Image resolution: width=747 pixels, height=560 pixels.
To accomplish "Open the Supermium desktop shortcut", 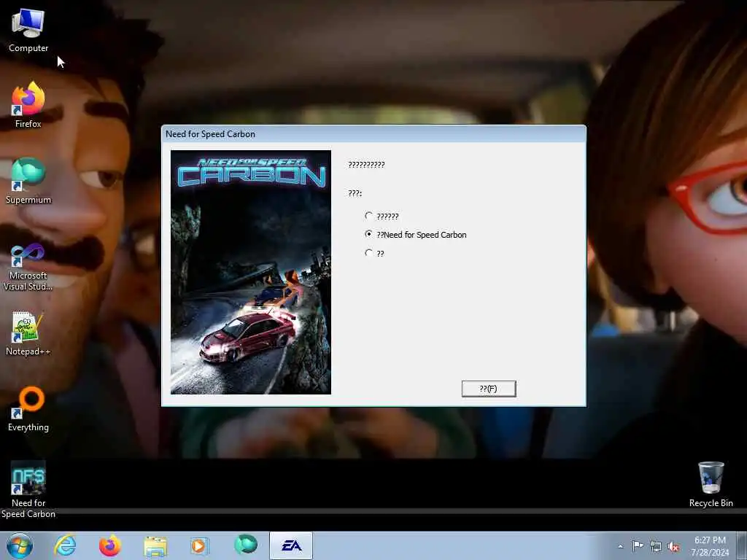I will click(x=28, y=181).
